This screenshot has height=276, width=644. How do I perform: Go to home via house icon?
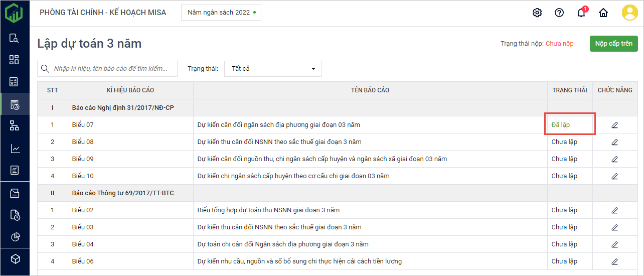[603, 13]
